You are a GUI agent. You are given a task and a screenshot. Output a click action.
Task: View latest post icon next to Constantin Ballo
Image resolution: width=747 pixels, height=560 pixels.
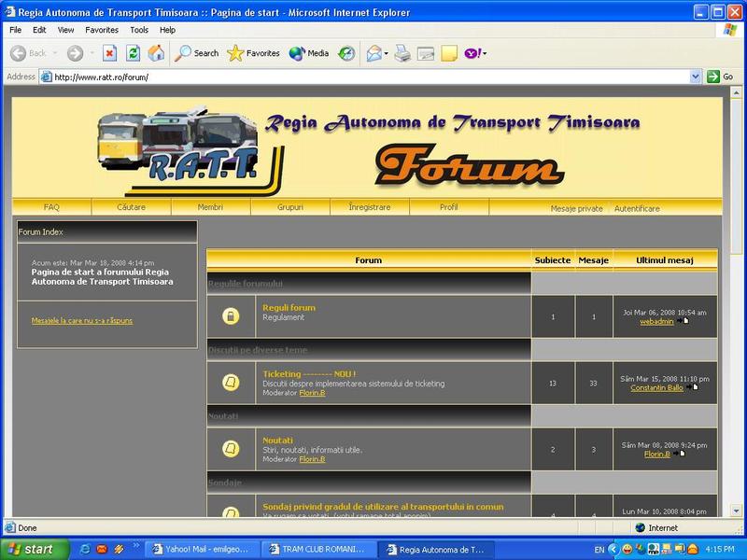[693, 387]
